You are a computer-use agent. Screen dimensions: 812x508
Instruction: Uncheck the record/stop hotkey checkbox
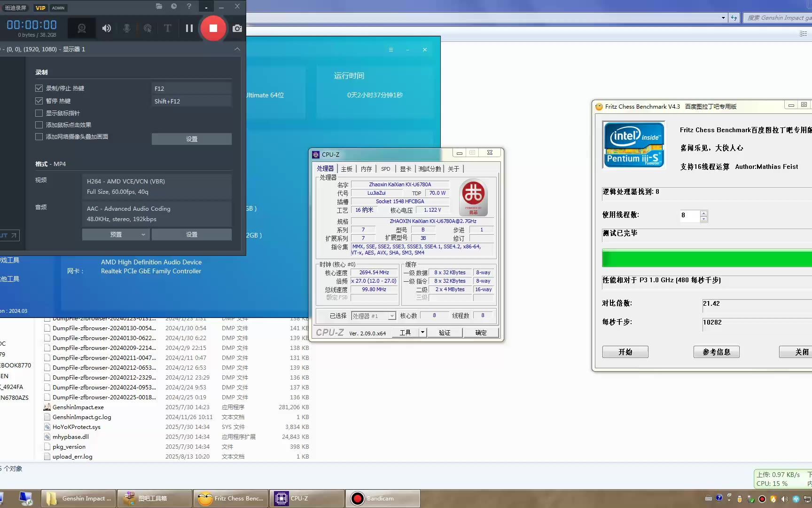click(39, 88)
